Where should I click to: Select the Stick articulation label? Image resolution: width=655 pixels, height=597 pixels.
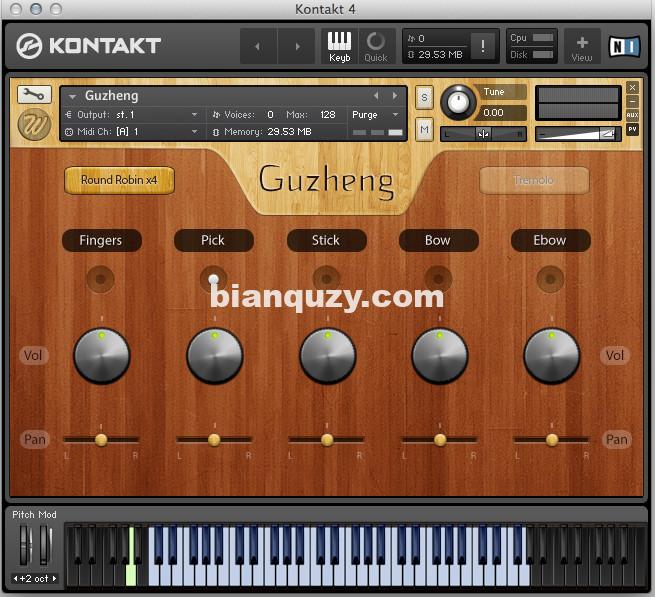click(x=326, y=240)
